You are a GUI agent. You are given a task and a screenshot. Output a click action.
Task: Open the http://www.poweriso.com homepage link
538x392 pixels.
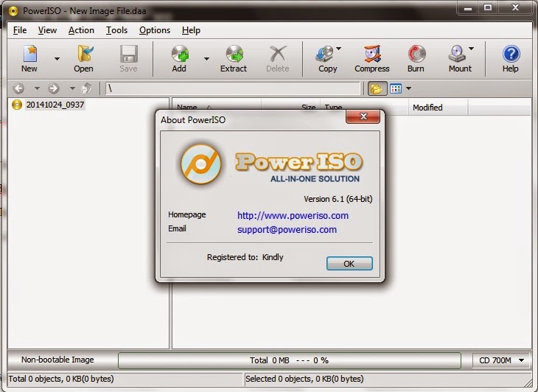click(x=293, y=216)
